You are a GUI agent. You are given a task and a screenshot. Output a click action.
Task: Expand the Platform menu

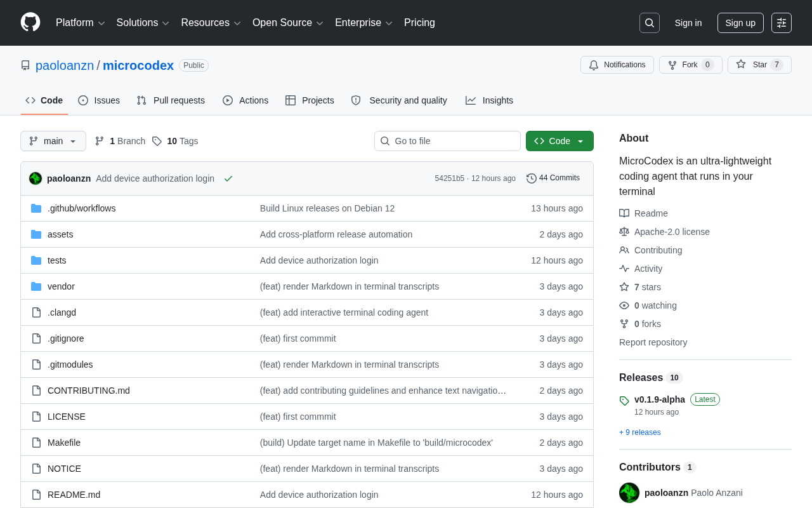pos(81,23)
